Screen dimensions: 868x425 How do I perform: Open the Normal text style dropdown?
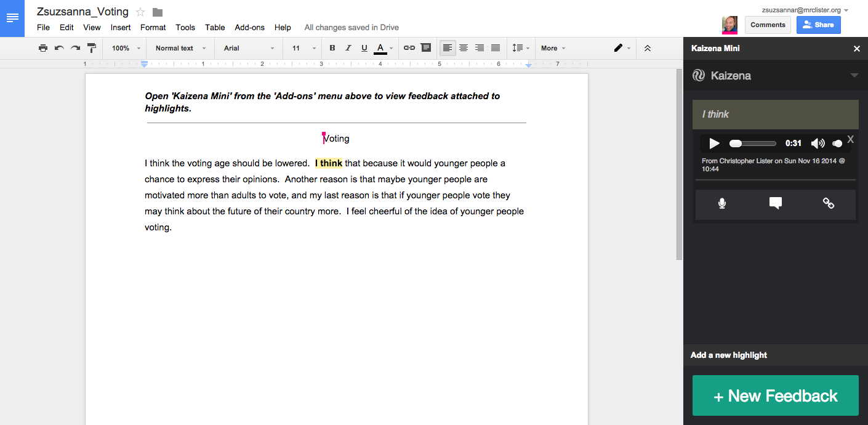(180, 48)
